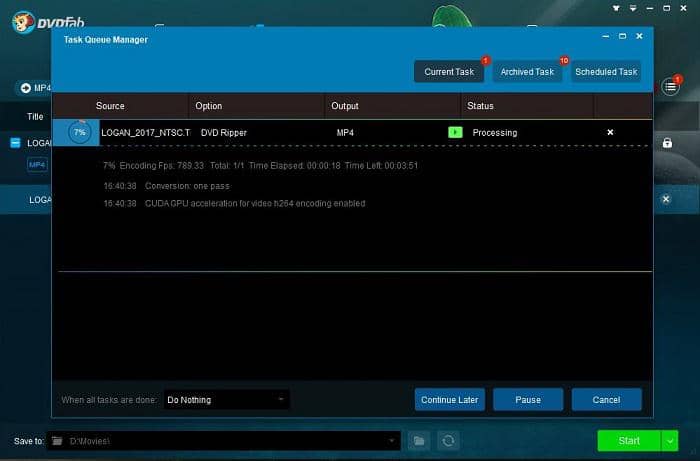Click the Conversion: one pass log line

(x=167, y=186)
